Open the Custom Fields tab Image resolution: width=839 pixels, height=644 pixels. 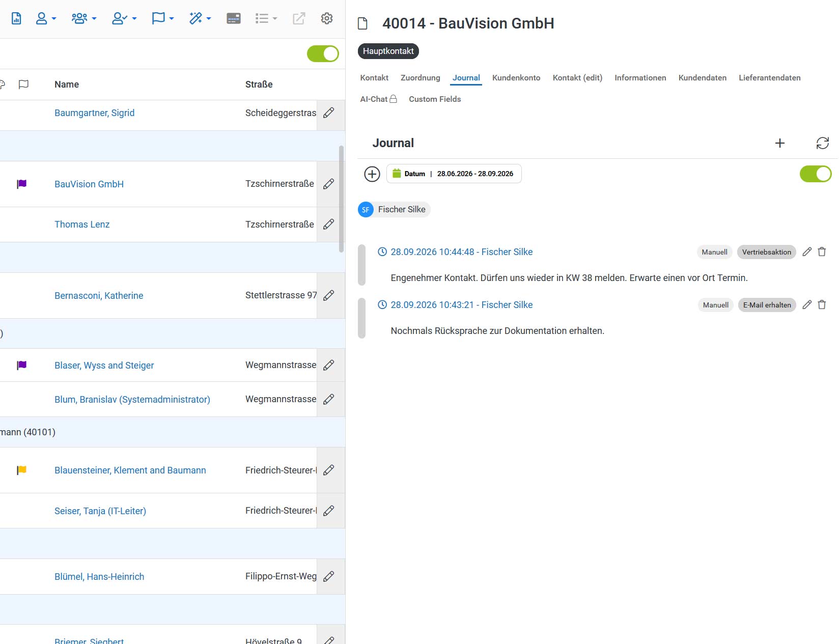click(435, 99)
